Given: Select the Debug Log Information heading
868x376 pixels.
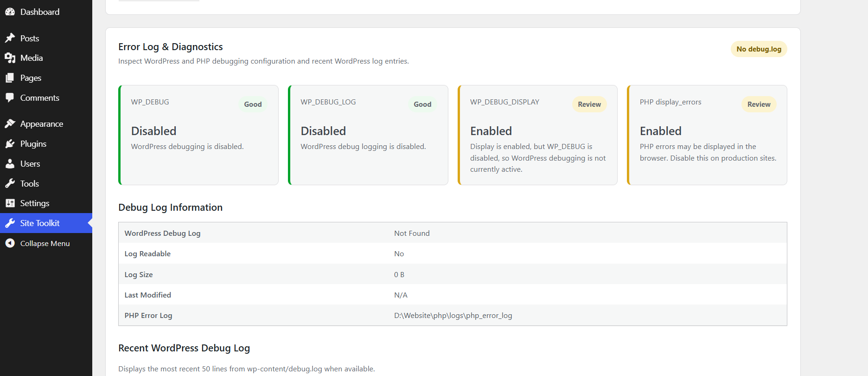Looking at the screenshot, I should pos(171,207).
